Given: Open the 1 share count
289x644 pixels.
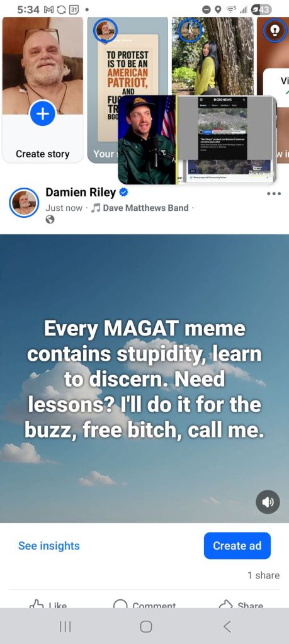Looking at the screenshot, I should [264, 575].
